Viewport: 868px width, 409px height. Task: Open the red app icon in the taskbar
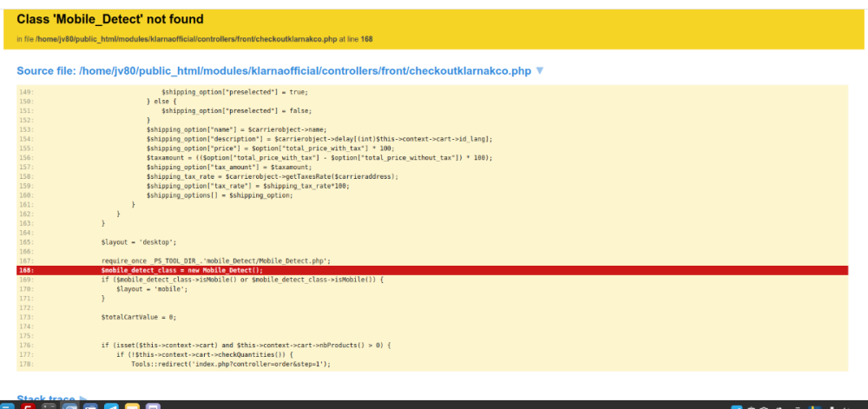tap(27, 406)
